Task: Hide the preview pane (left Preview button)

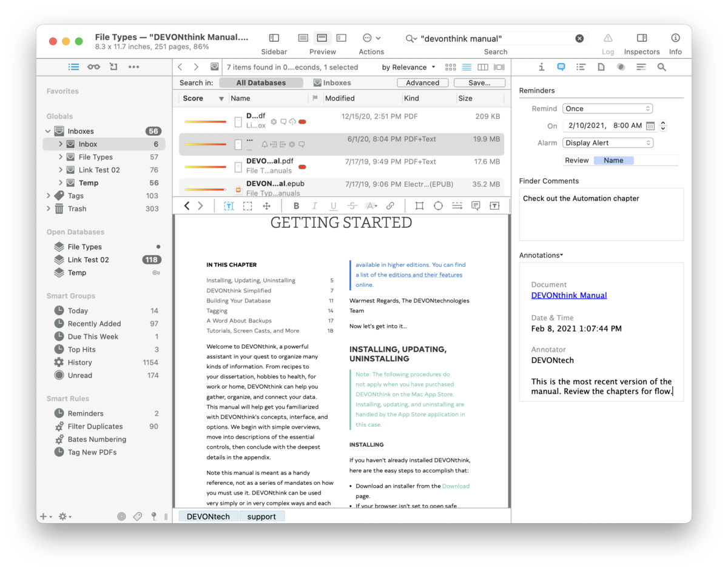Action: [x=303, y=38]
